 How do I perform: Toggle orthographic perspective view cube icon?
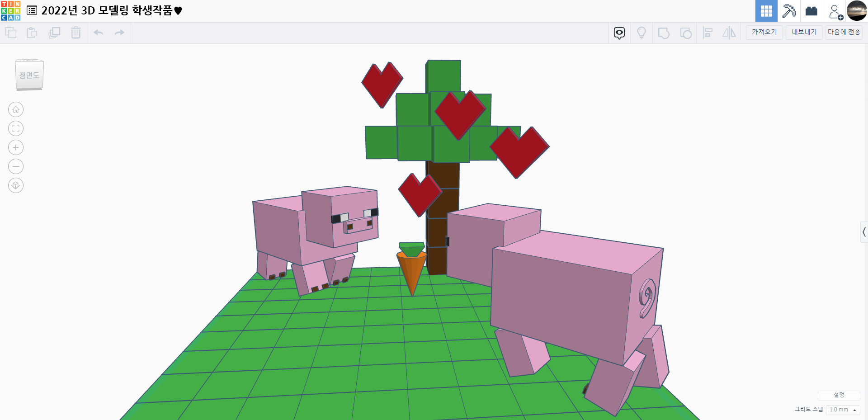tap(16, 185)
